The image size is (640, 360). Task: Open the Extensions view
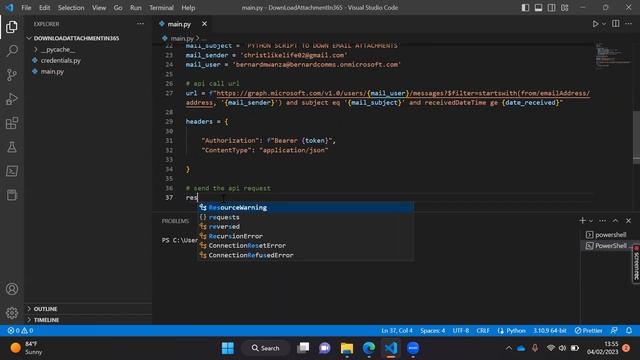coord(12,123)
